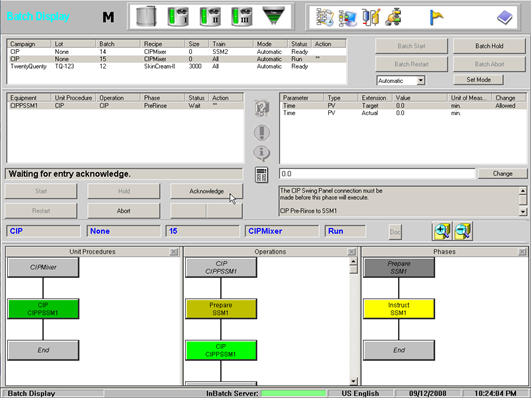Click the Set Mode button
The image size is (531, 398).
(479, 80)
